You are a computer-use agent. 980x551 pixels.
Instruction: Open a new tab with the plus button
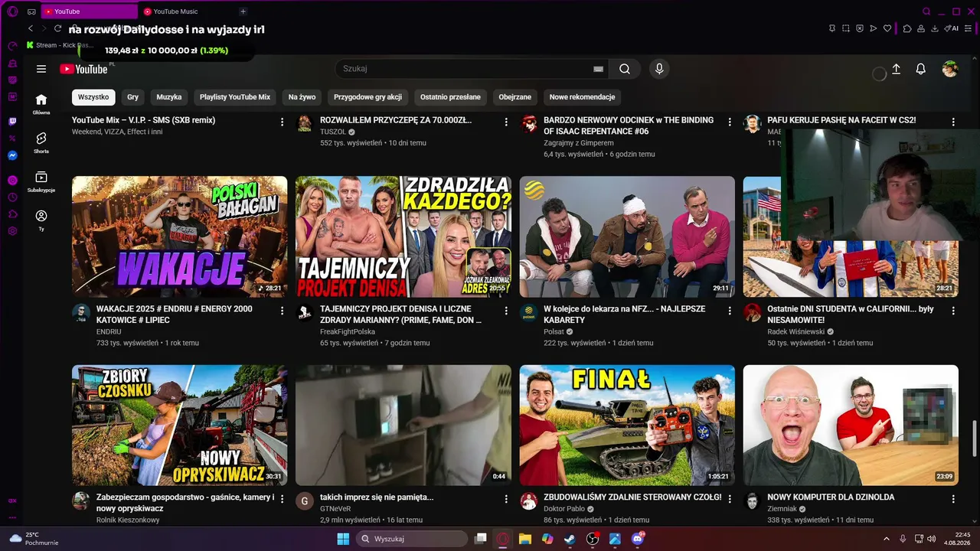click(x=243, y=11)
